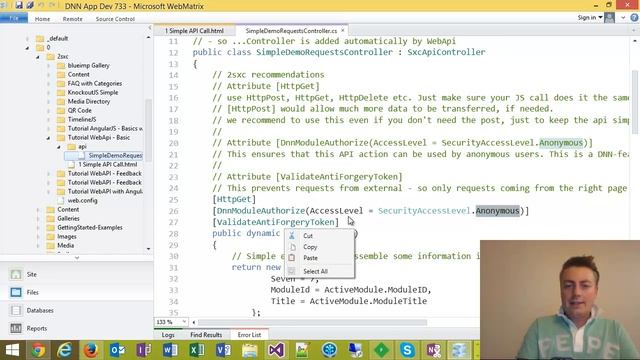Open the Help question mark icon
Screen dimensions: 640x360
pos(634,18)
